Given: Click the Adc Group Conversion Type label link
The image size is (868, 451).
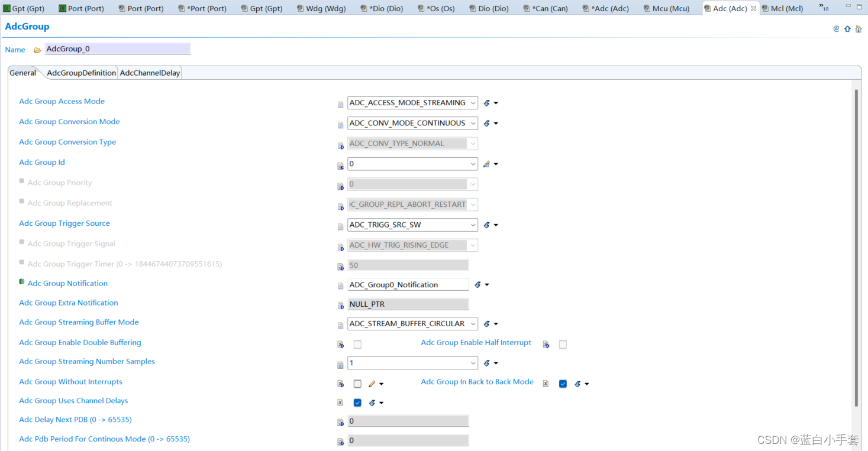Looking at the screenshot, I should pos(67,142).
